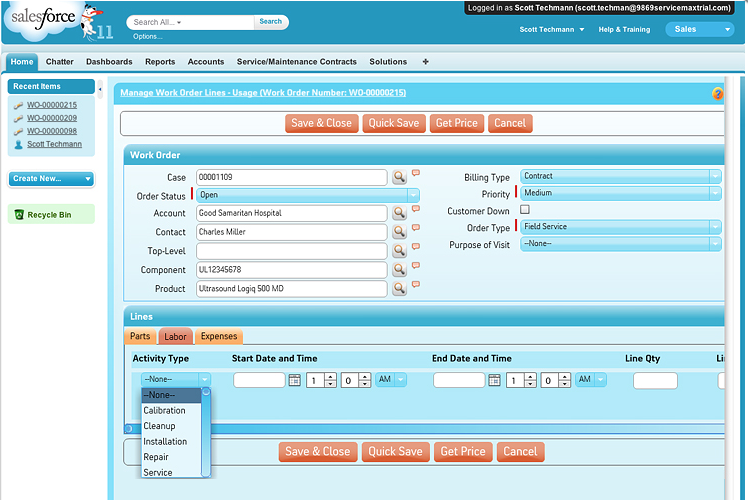Viewport: 748px width, 500px height.
Task: Open the Service/Maintenance Contracts tab
Action: [297, 62]
